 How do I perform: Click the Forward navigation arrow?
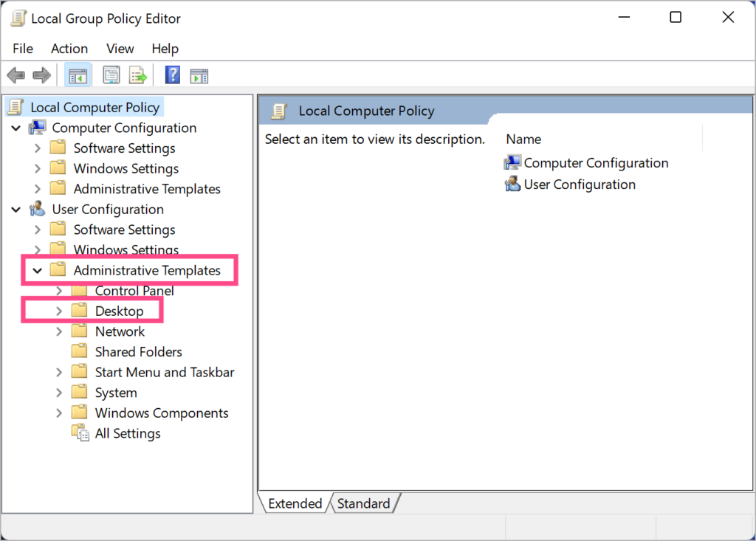tap(41, 75)
